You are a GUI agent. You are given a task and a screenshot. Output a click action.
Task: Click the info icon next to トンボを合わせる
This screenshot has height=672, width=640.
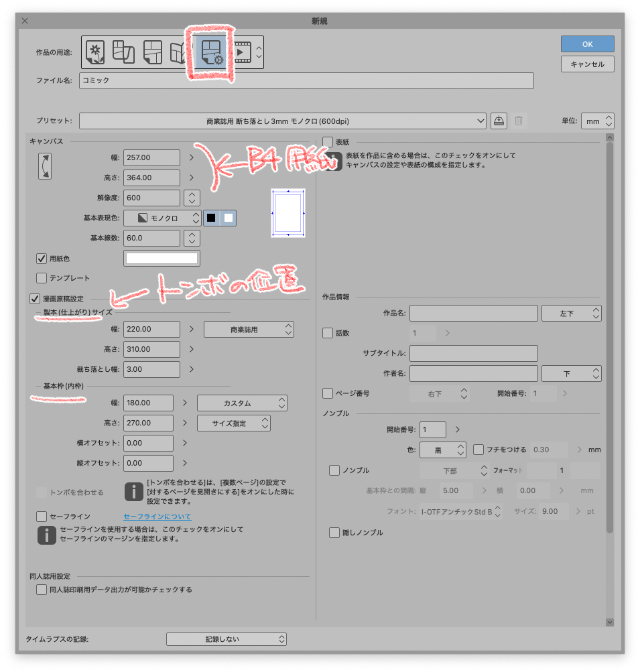133,491
